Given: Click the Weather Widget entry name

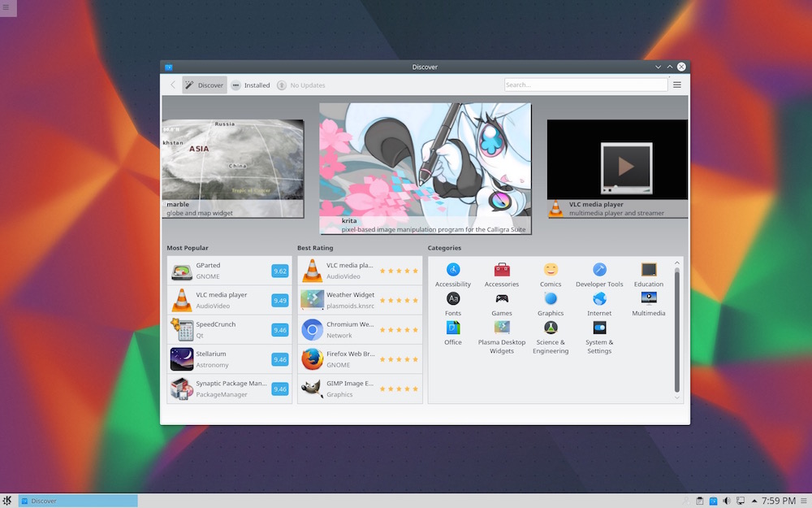Looking at the screenshot, I should click(350, 295).
